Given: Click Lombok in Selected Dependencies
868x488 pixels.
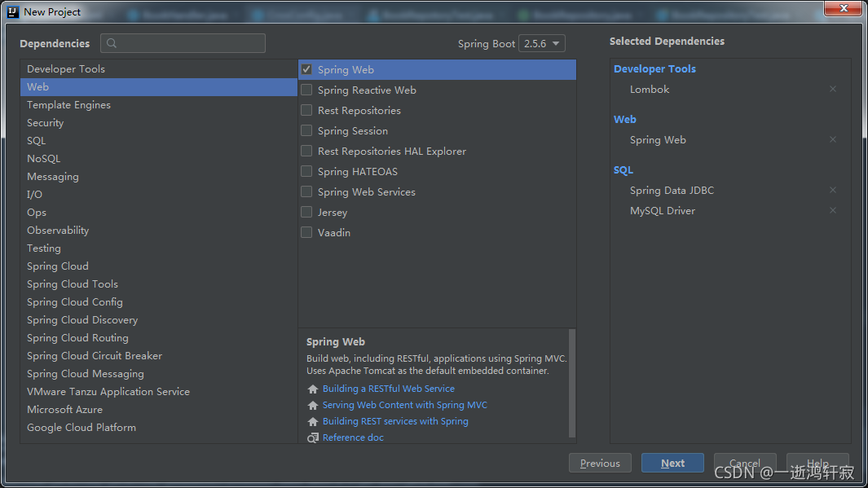Looking at the screenshot, I should pos(650,89).
